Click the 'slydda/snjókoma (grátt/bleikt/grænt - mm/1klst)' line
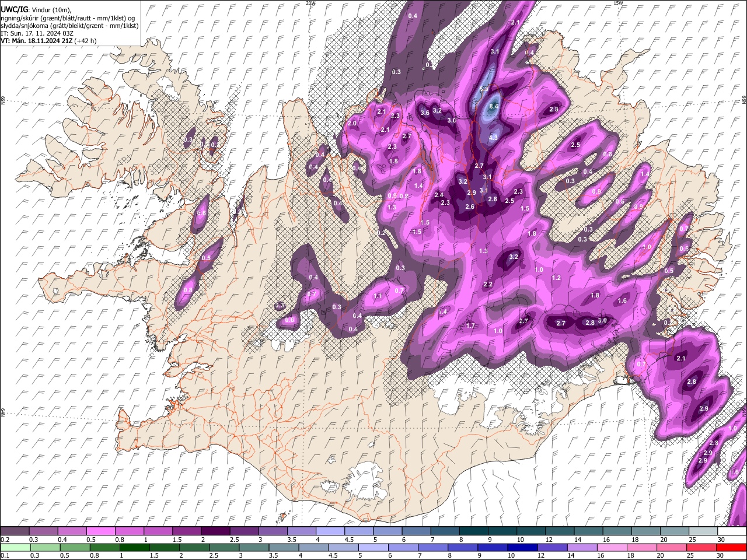Image resolution: width=747 pixels, height=560 pixels. tap(69, 26)
